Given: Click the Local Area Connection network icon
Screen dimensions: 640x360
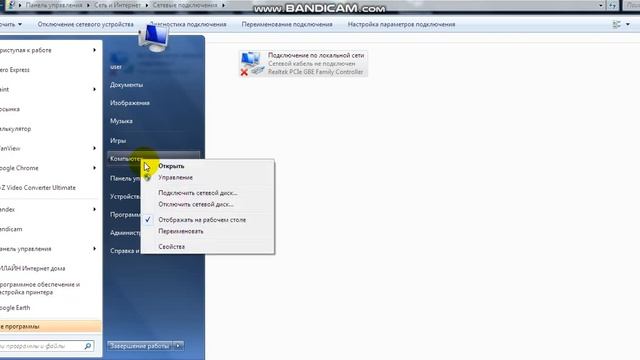Looking at the screenshot, I should (x=251, y=64).
